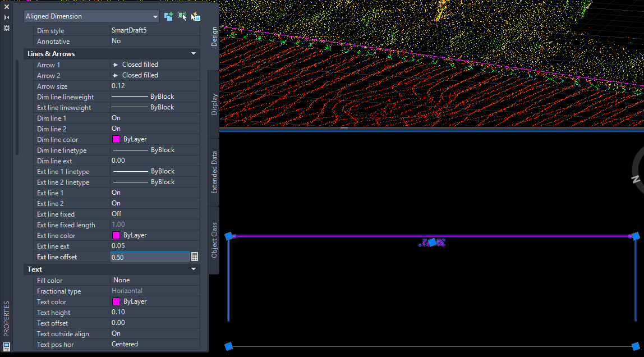
Task: Toggle PICKADD with the plus-sign icon
Action: (x=168, y=16)
